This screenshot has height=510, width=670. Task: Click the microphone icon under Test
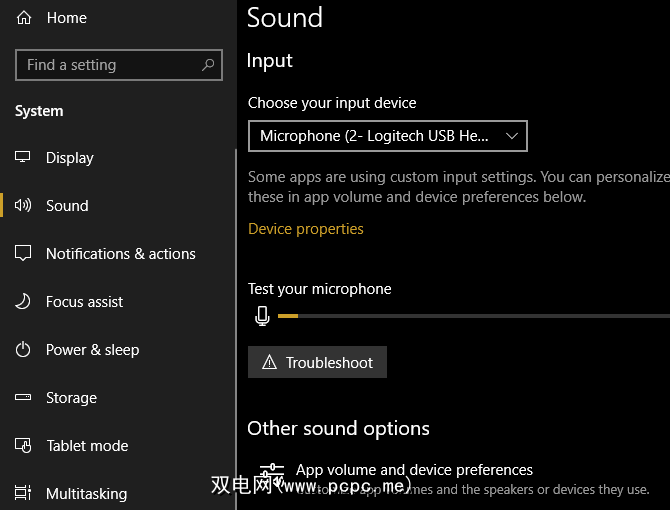(x=262, y=316)
